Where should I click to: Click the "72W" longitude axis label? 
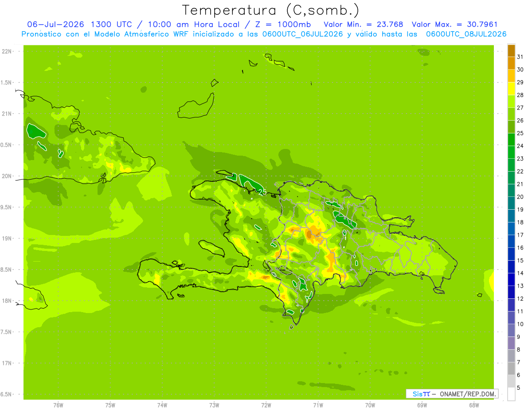pos(266,405)
